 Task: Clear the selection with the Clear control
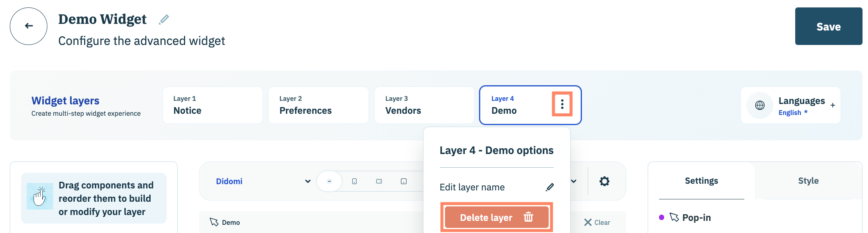coord(597,222)
